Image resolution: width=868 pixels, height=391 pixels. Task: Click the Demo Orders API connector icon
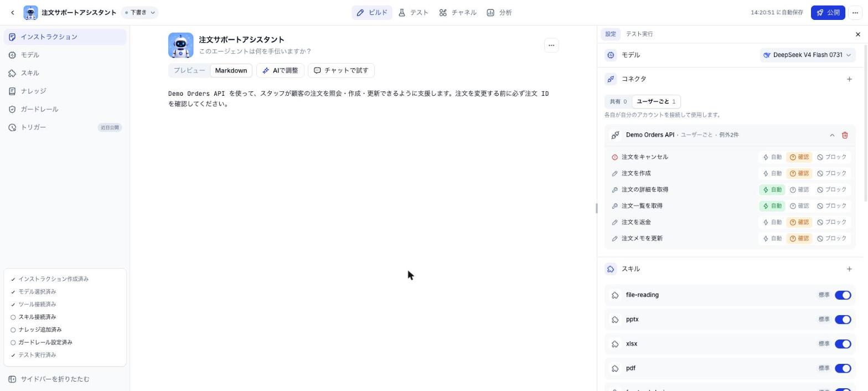pos(615,135)
